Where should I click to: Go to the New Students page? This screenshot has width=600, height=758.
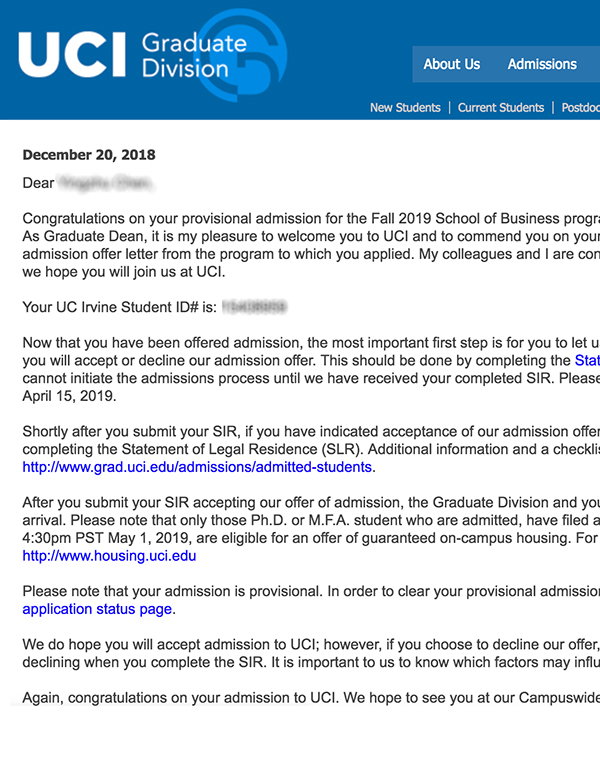point(405,108)
